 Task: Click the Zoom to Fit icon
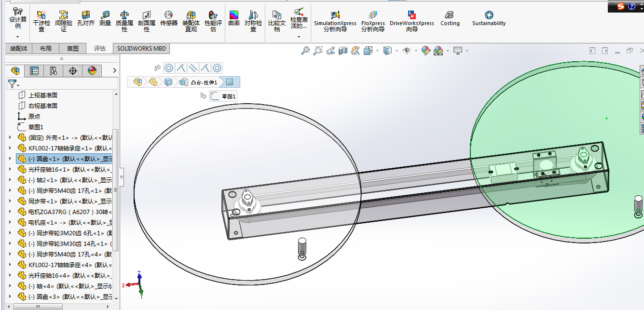[x=305, y=51]
